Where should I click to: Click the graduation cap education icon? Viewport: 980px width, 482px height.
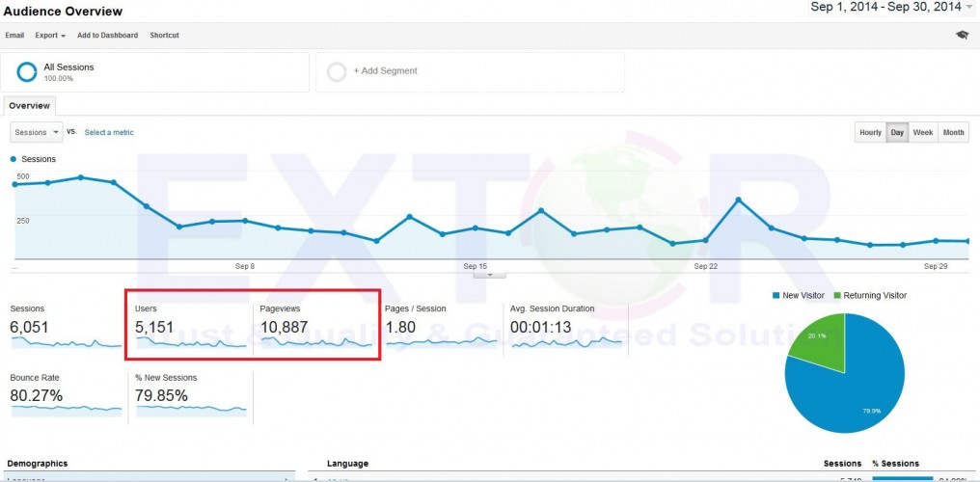coord(962,35)
